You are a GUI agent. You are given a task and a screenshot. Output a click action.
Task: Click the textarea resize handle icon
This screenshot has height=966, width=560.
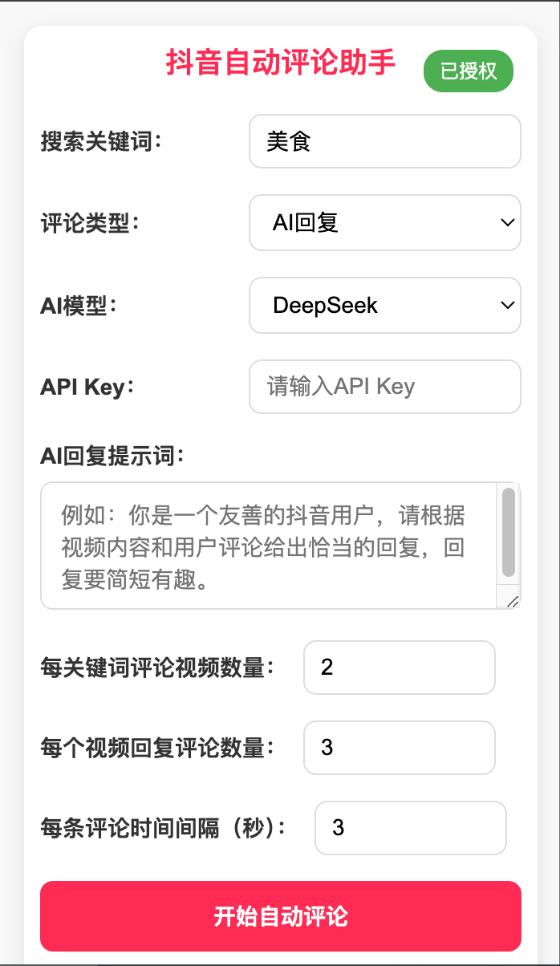coord(512,600)
